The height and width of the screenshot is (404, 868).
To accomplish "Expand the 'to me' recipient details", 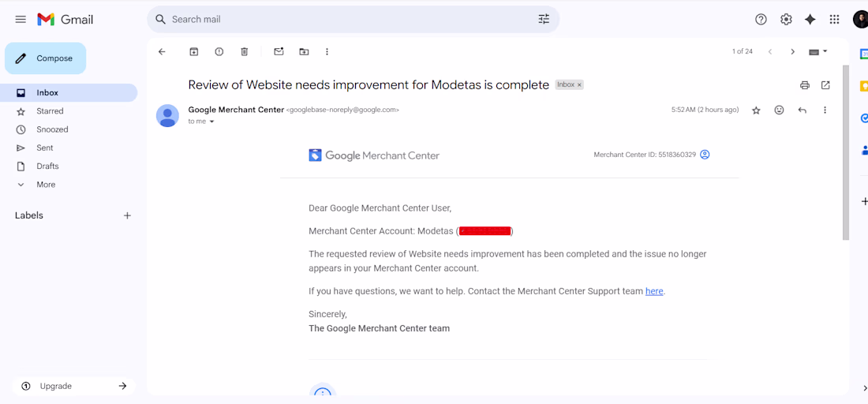I will coord(211,122).
